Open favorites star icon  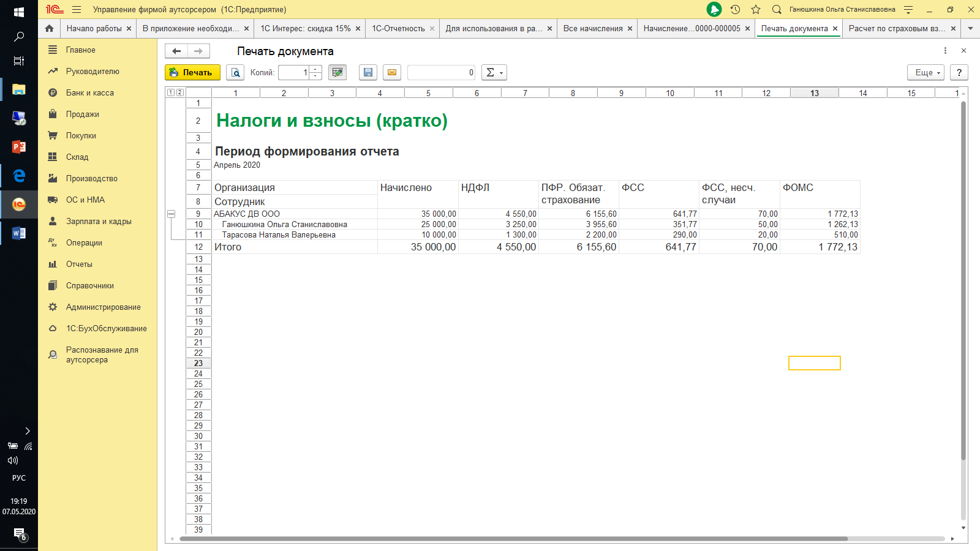pyautogui.click(x=756, y=9)
